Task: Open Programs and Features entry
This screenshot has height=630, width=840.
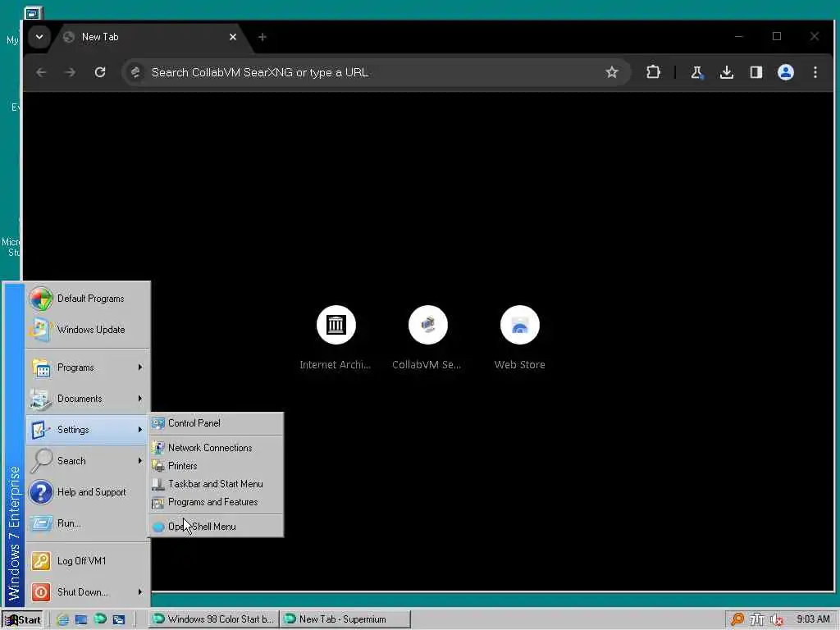Action: [216, 502]
